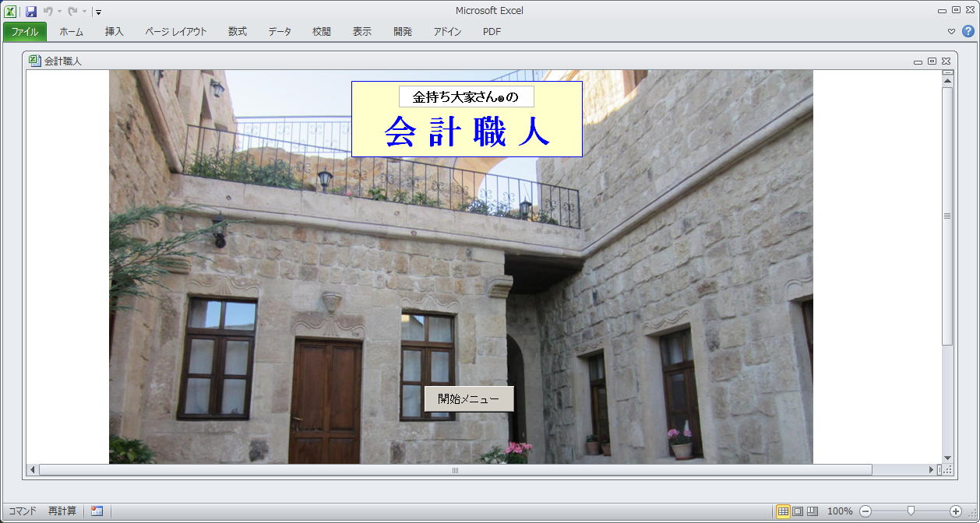Click the Save icon in quick access toolbar
Image resolution: width=980 pixels, height=523 pixels.
pos(31,12)
